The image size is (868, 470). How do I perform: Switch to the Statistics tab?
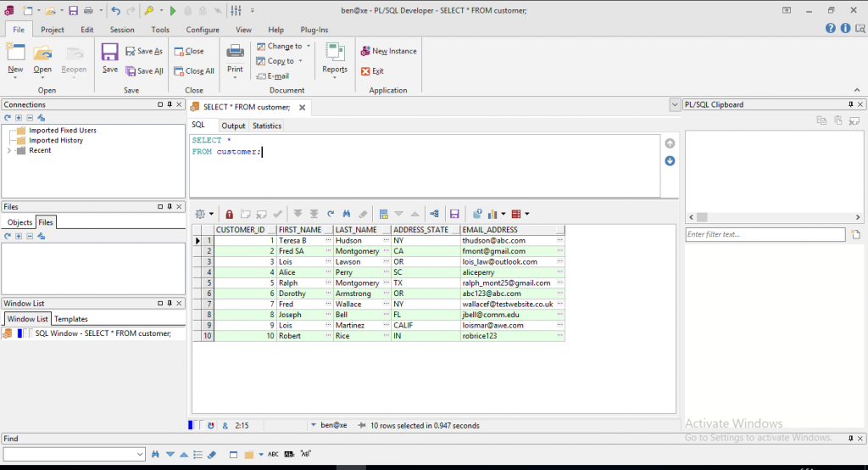tap(267, 126)
